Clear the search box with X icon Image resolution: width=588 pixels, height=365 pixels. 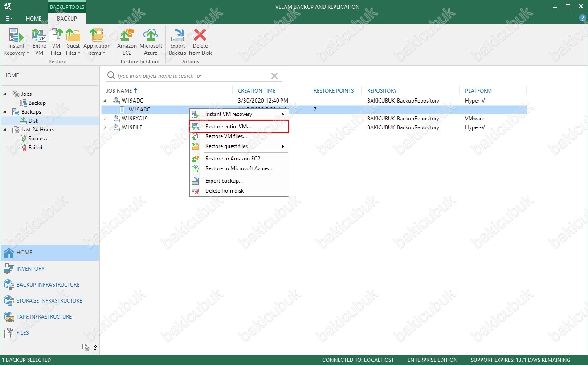click(x=274, y=76)
